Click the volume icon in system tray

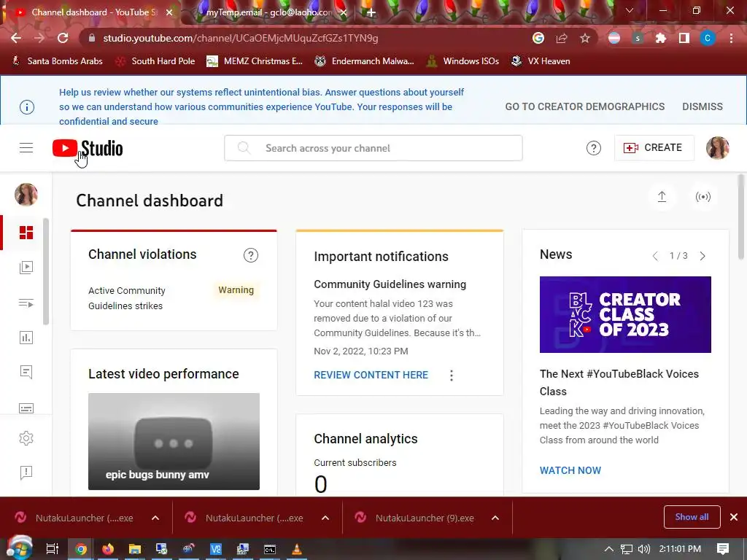(643, 549)
